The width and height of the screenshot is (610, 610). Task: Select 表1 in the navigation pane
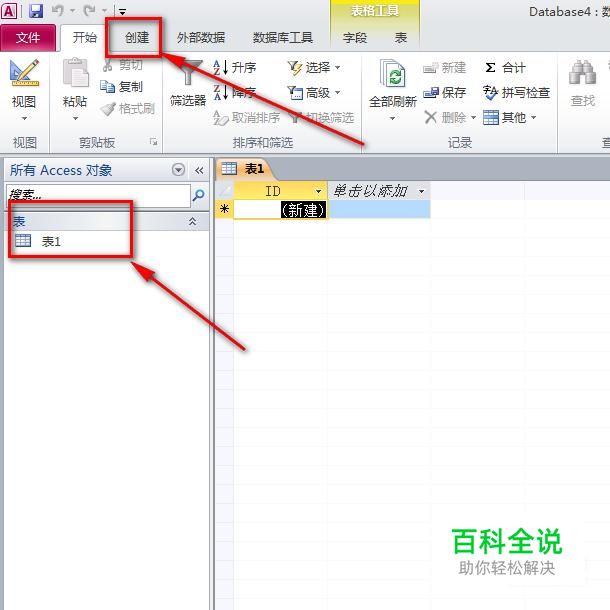pos(51,242)
